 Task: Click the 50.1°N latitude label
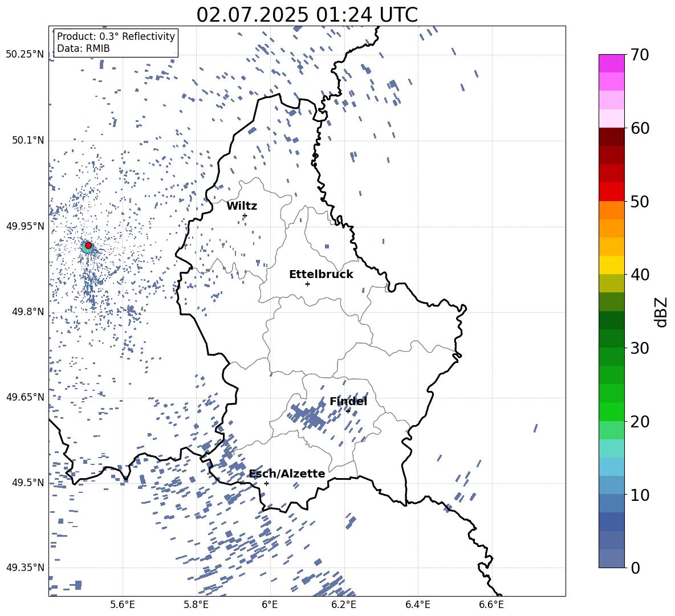point(28,140)
